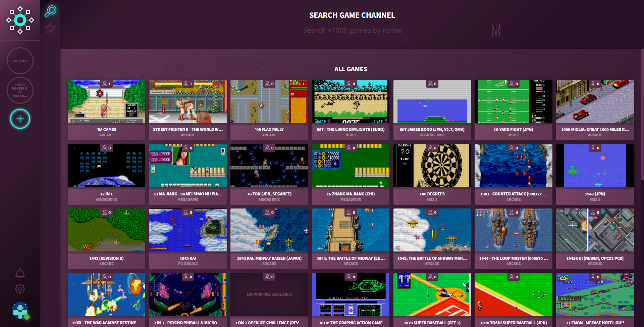Click the page vertical scrollbar
The image size is (644, 327).
[x=642, y=114]
